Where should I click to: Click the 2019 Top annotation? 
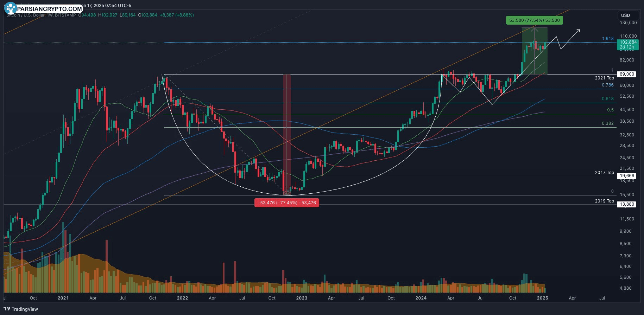604,201
